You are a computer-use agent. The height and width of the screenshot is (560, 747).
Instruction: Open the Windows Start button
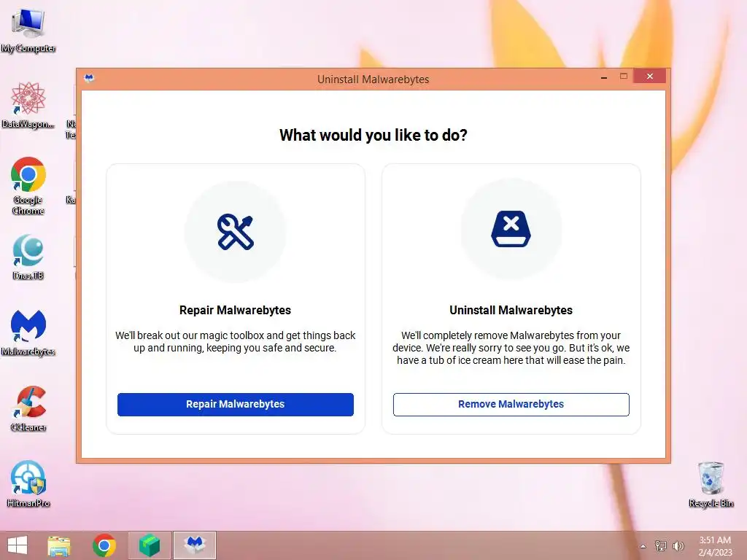18,545
